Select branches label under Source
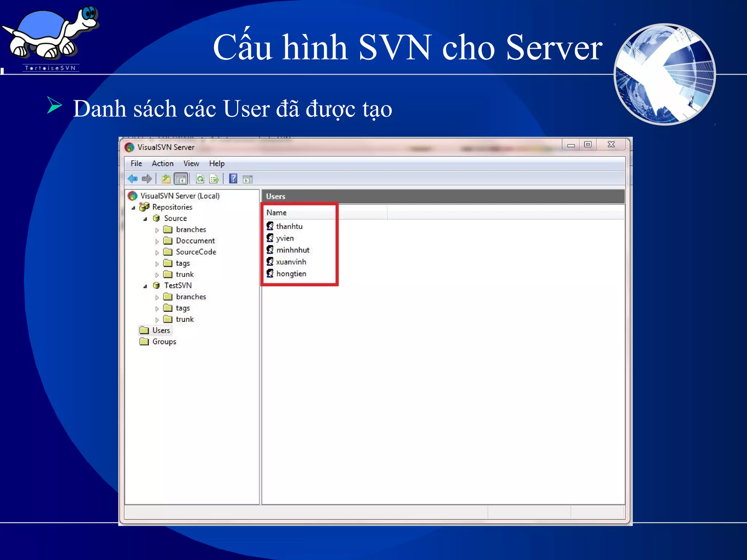 (191, 229)
